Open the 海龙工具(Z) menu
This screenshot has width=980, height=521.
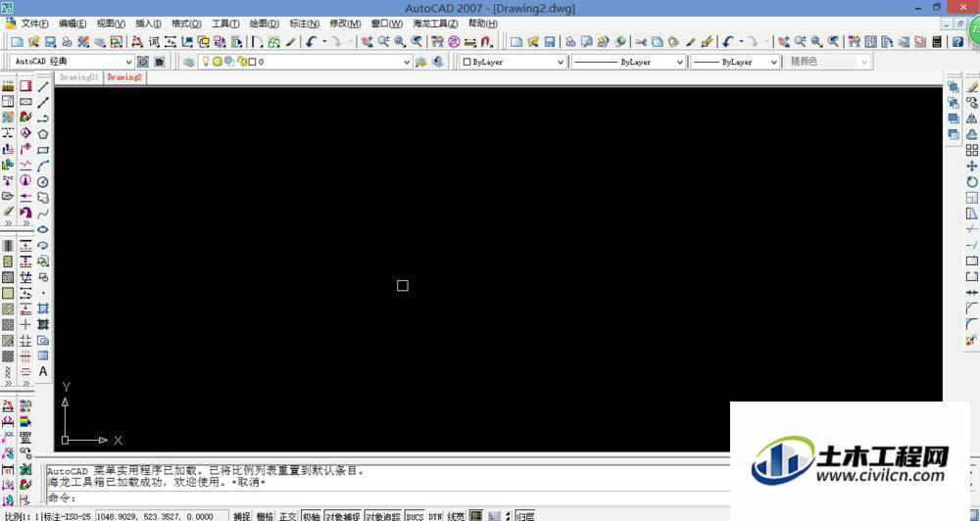[x=435, y=24]
